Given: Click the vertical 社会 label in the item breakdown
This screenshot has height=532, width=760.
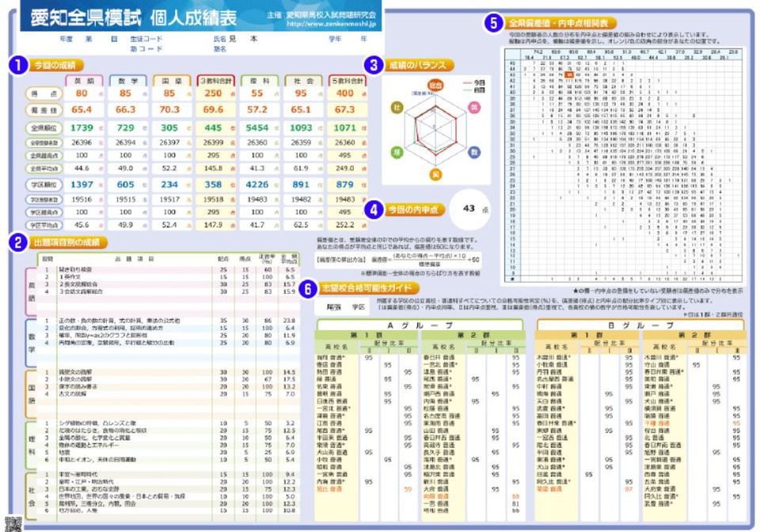Looking at the screenshot, I should click(x=31, y=496).
